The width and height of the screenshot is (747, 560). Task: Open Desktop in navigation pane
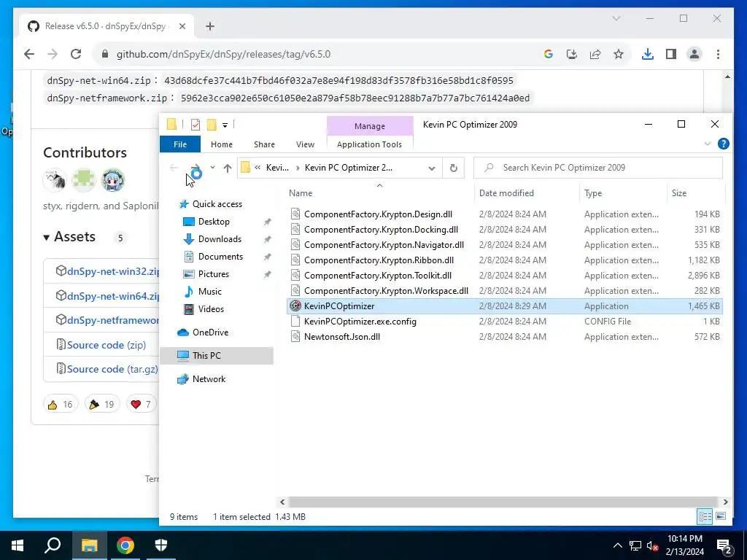click(x=214, y=222)
